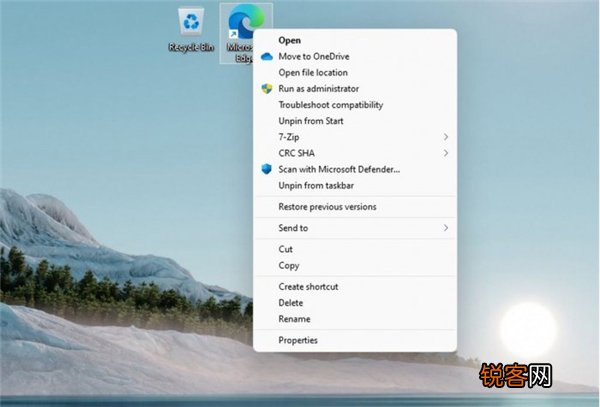Screen dimensions: 600x407
Task: Select Unpin from Start
Action: pos(311,121)
